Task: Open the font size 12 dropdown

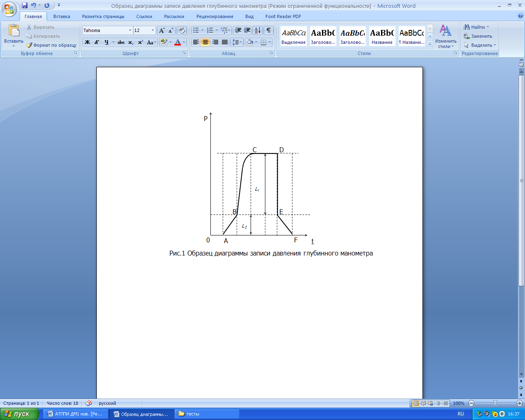Action: click(x=153, y=30)
